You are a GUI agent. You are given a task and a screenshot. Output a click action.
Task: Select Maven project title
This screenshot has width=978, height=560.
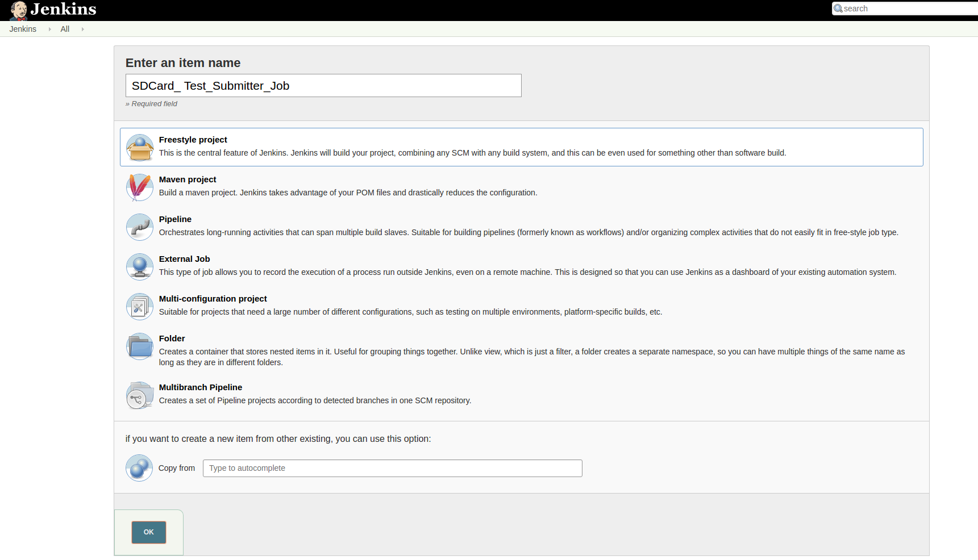click(x=188, y=179)
